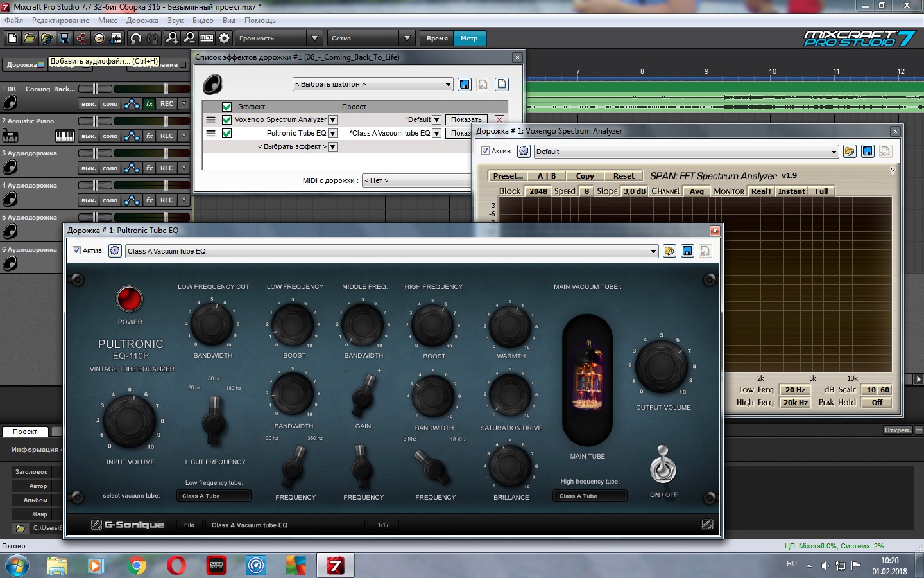Solo the Acoustic Piano track

click(110, 136)
